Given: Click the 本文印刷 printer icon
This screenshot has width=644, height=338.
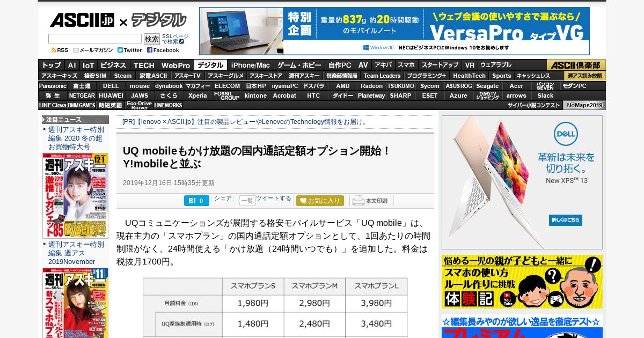Looking at the screenshot, I should click(x=370, y=201).
